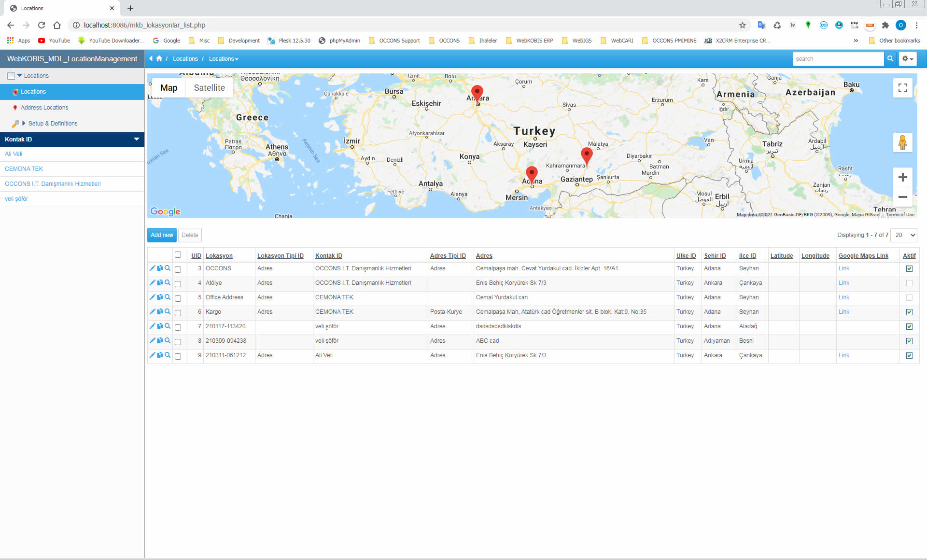Open map Terms of Use link
This screenshot has height=560, width=927.
click(x=900, y=215)
